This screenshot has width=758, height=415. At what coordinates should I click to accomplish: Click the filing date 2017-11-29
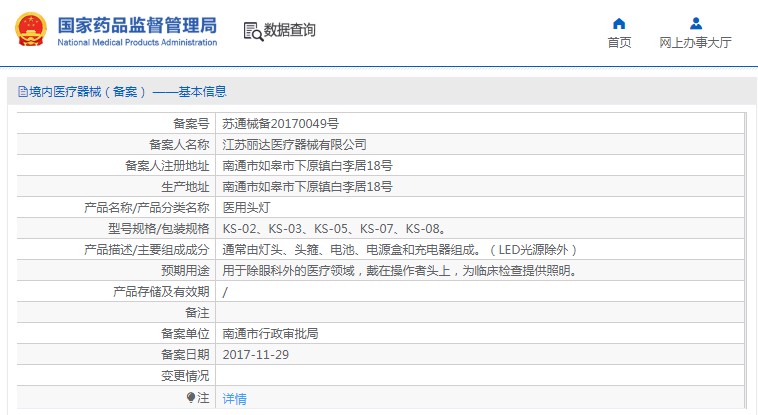coord(255,354)
